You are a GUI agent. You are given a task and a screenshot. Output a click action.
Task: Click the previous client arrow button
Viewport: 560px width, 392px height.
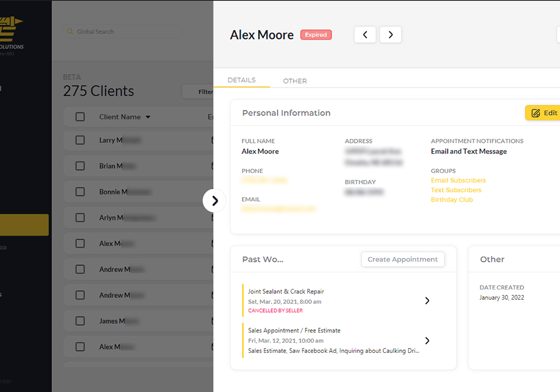click(365, 35)
